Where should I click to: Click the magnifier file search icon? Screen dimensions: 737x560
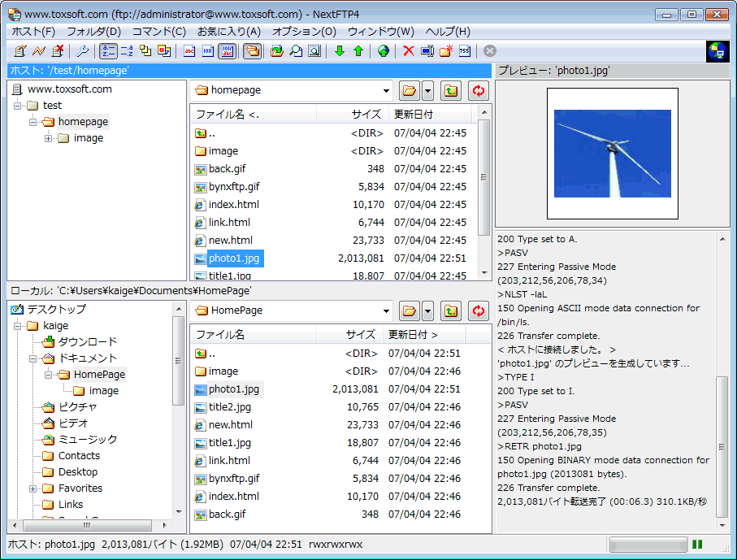tap(296, 50)
